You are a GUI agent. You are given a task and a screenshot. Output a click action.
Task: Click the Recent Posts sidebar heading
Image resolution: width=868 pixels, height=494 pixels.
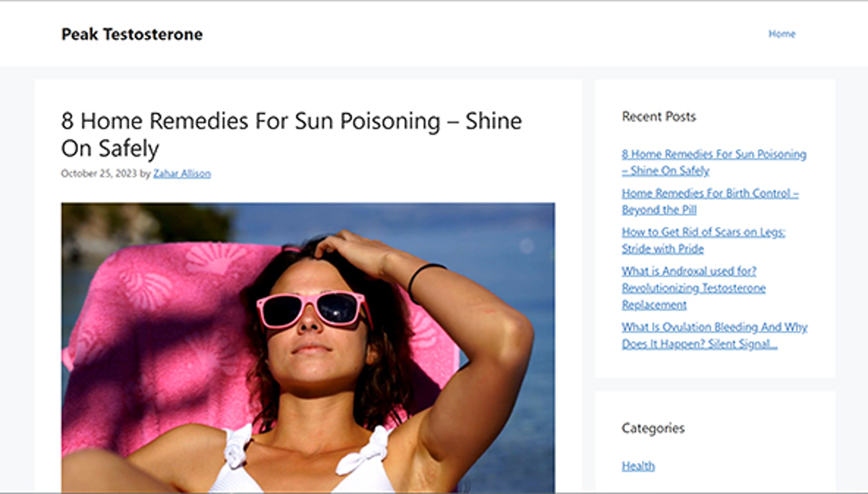point(659,117)
